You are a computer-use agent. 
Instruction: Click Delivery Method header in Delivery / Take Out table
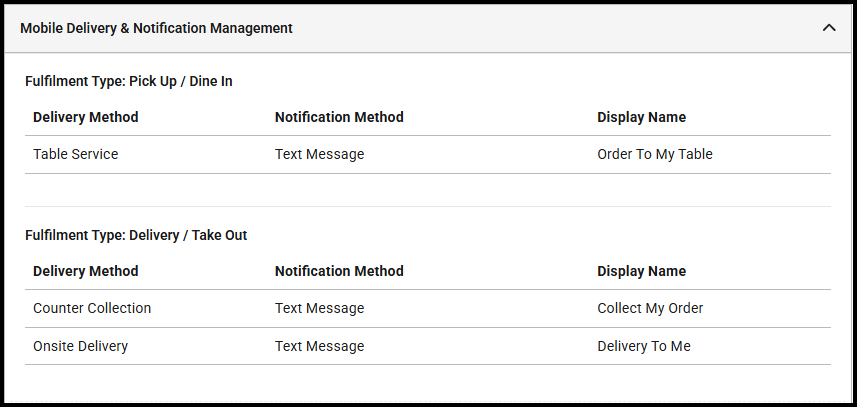tap(86, 271)
